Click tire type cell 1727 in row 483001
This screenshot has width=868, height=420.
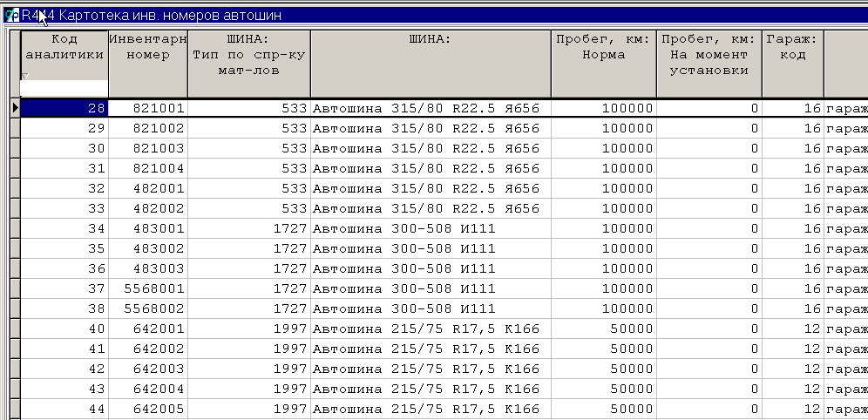coord(248,228)
